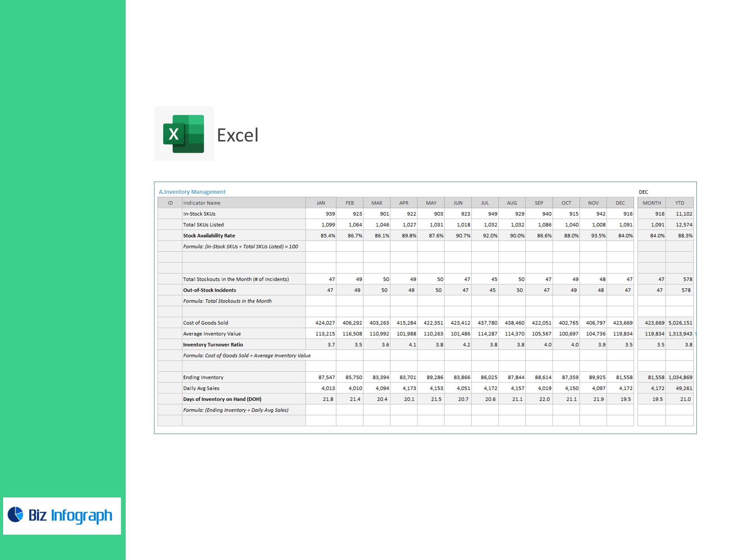The height and width of the screenshot is (560, 747).
Task: Click the MONTH column header
Action: (x=652, y=203)
